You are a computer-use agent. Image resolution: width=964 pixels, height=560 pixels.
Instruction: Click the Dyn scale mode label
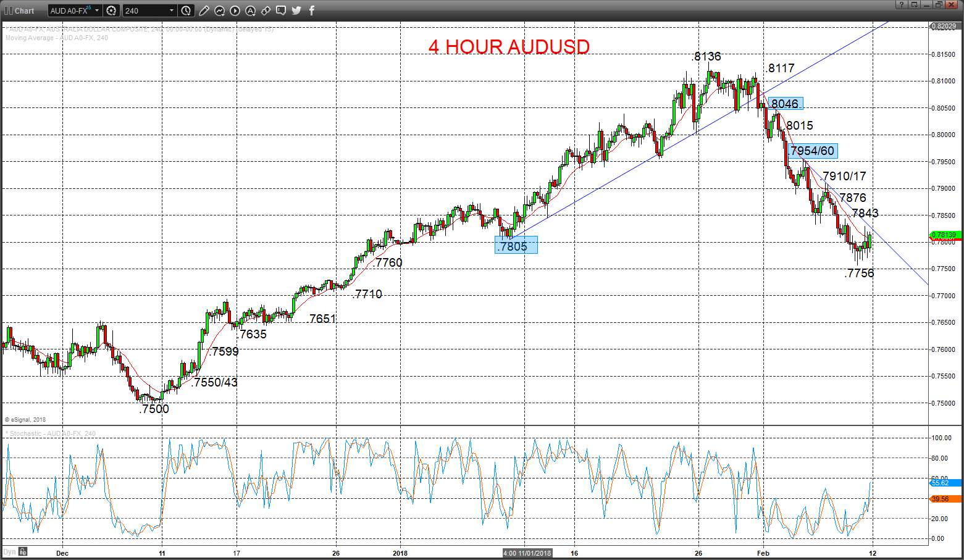tap(10, 551)
